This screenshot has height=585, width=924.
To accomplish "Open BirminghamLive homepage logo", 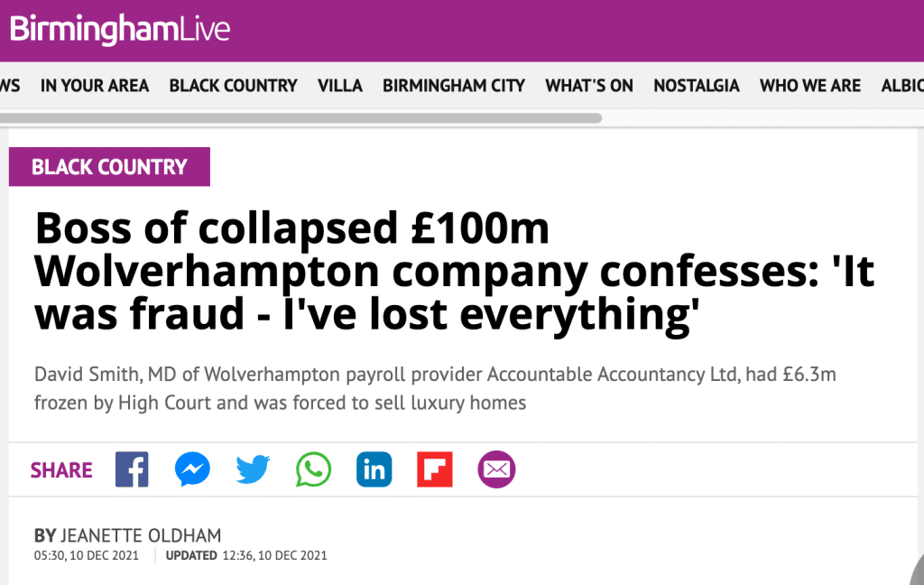I will tap(120, 30).
